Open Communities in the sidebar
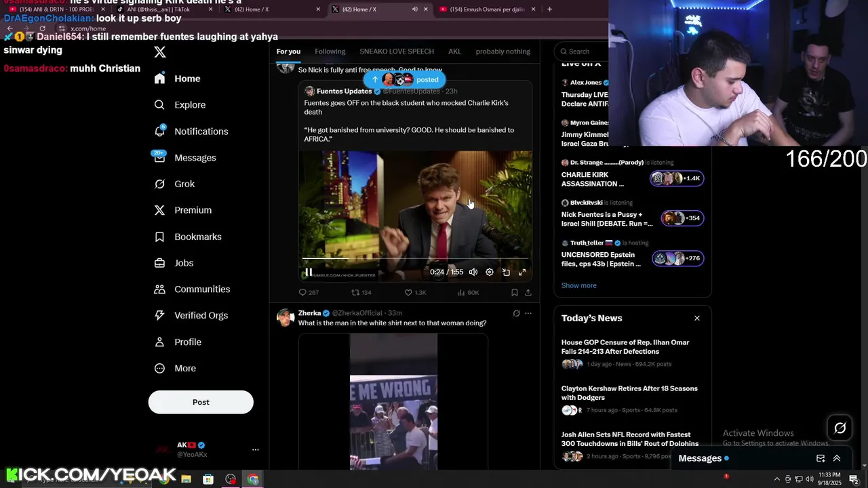This screenshot has height=488, width=868. pos(192,289)
